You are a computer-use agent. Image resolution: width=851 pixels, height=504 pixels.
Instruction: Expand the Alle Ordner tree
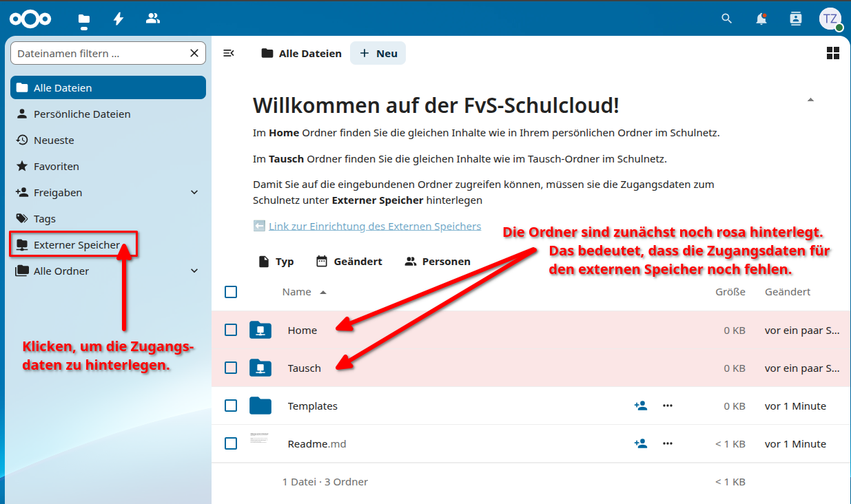click(194, 271)
